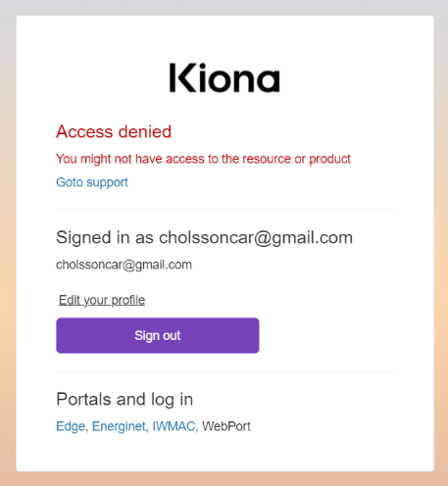Open the Edge portal link

71,426
